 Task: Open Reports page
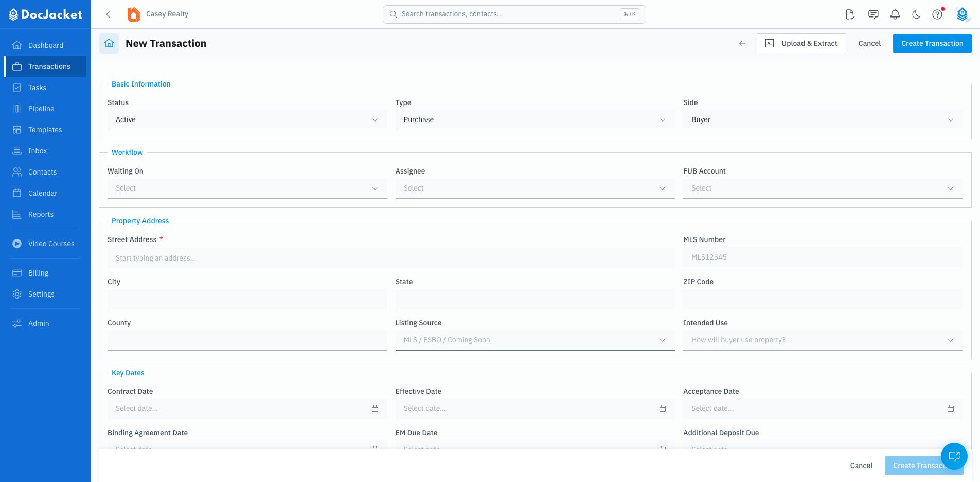pyautogui.click(x=45, y=214)
